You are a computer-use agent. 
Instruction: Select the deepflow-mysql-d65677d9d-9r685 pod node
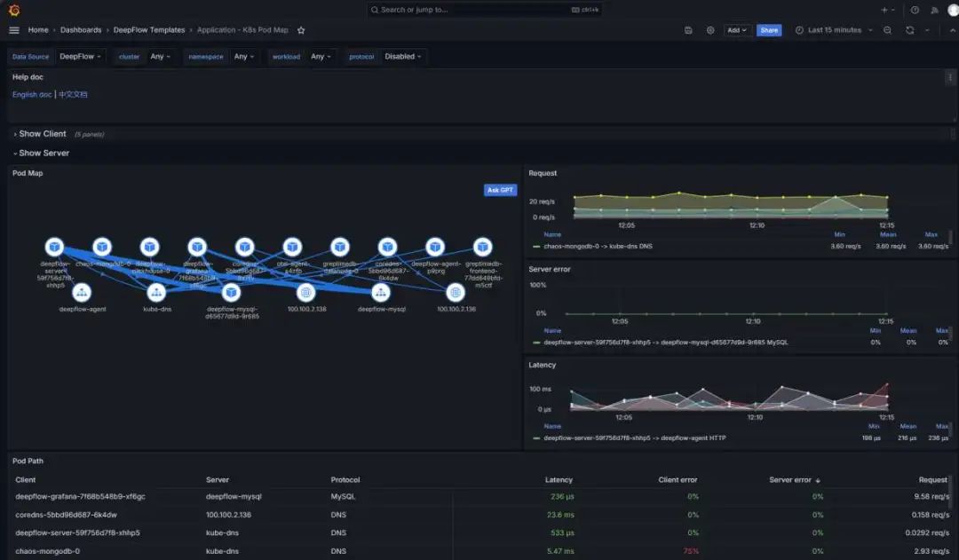231,292
